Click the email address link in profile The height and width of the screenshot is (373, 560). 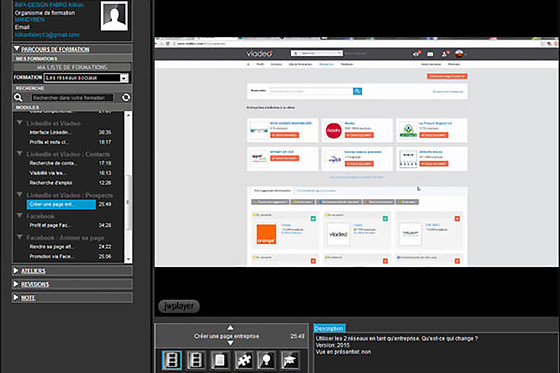click(47, 35)
